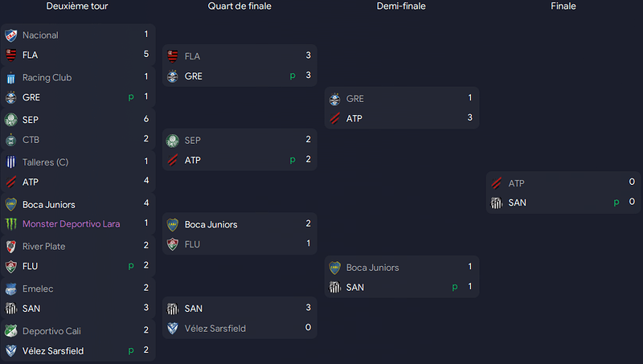Viewport: 643px width, 364px height.
Task: Click the CTB club crest icon
Action: coord(11,140)
